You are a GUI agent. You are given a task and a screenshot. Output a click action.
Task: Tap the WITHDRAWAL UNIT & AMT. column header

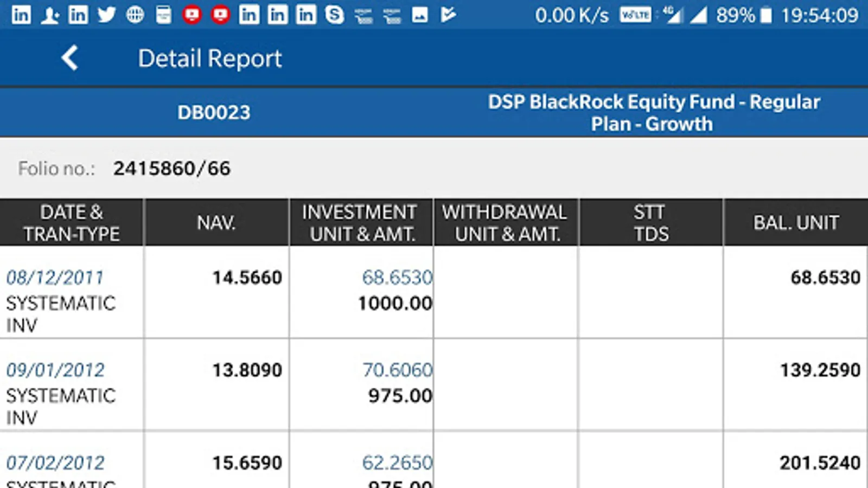[x=505, y=223]
